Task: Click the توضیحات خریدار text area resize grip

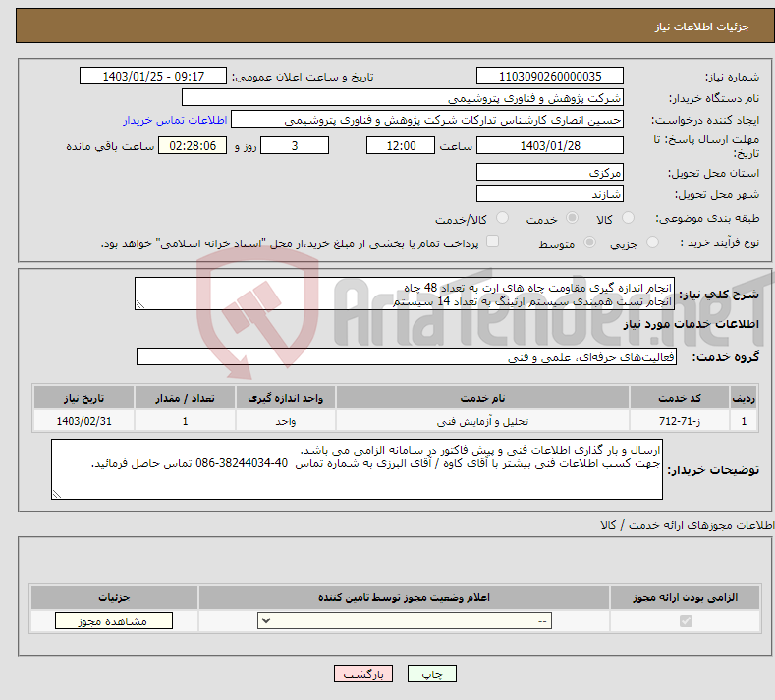Action: [x=57, y=494]
